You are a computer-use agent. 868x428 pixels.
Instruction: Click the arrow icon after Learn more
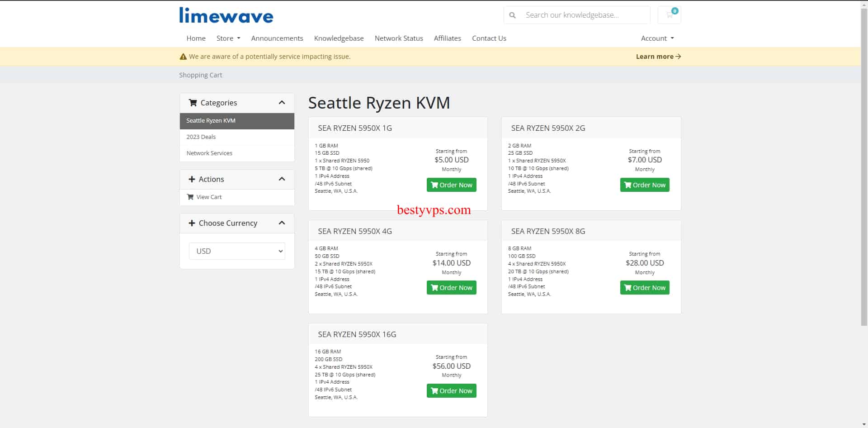coord(678,57)
